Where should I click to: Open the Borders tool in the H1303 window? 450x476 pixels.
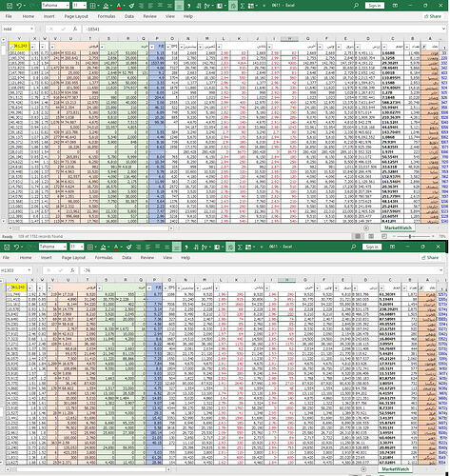tap(90, 247)
